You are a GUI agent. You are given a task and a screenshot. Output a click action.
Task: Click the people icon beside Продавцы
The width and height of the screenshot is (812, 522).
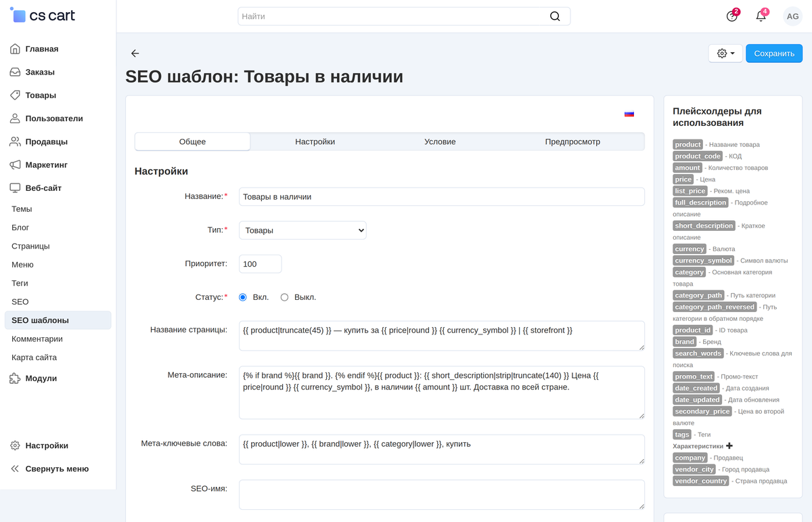click(x=15, y=142)
